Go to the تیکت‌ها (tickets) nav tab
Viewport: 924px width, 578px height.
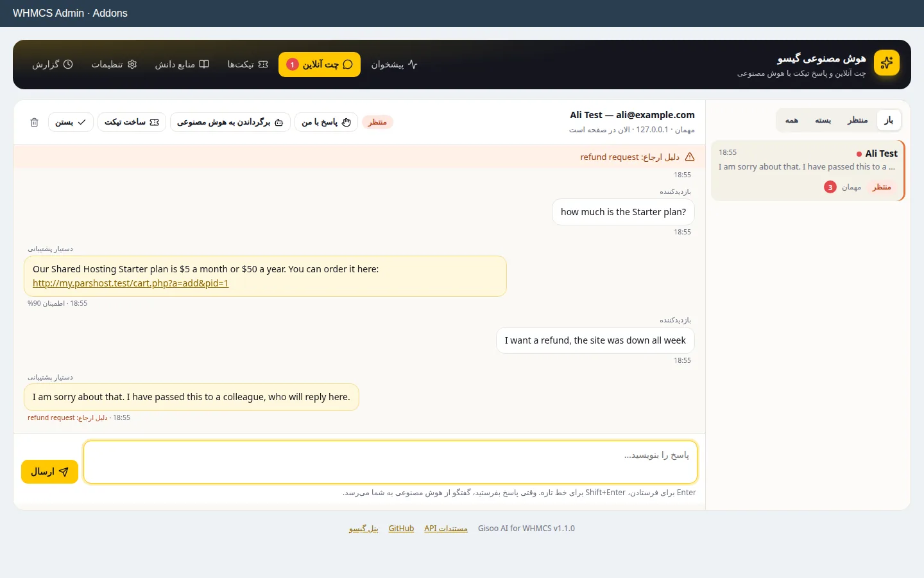pos(248,64)
